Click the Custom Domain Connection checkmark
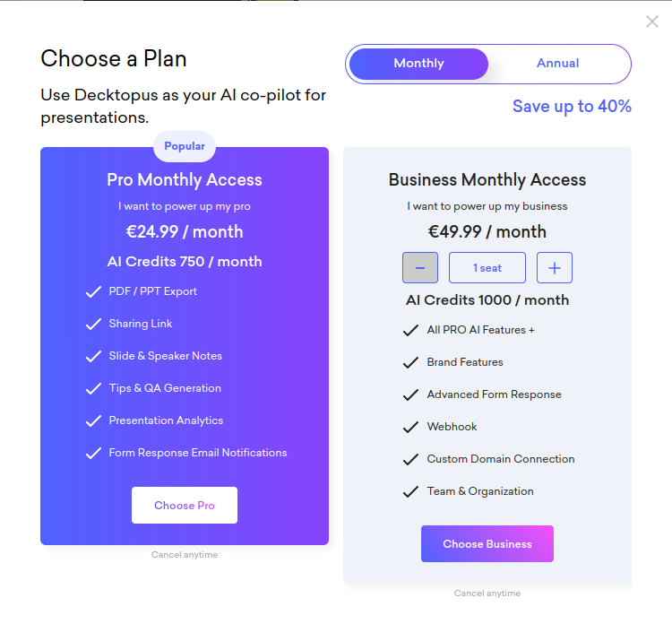672x624 pixels. pyautogui.click(x=411, y=460)
